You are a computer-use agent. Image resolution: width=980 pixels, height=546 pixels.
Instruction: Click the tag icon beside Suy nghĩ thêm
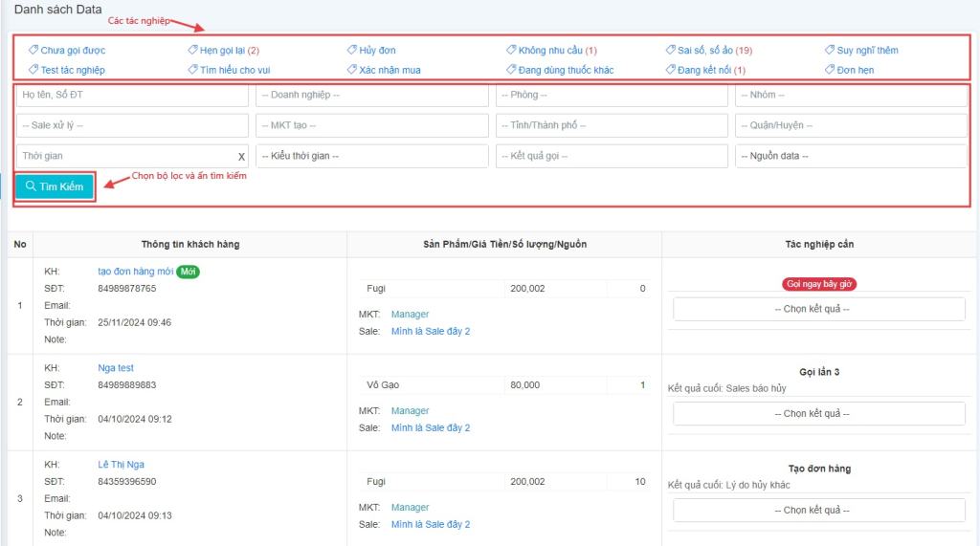830,50
